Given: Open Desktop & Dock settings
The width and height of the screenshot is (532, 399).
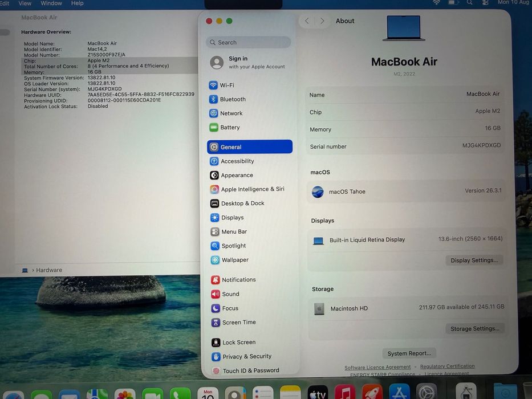Looking at the screenshot, I should tap(237, 203).
